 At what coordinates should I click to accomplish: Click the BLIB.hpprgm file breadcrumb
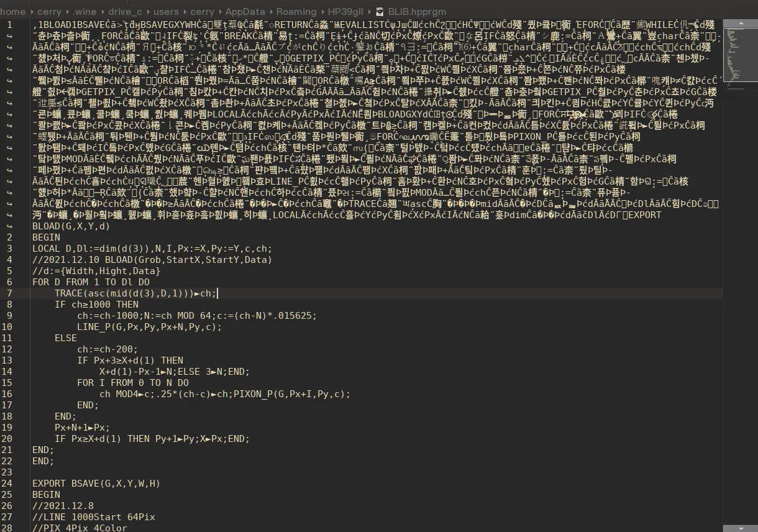click(411, 11)
